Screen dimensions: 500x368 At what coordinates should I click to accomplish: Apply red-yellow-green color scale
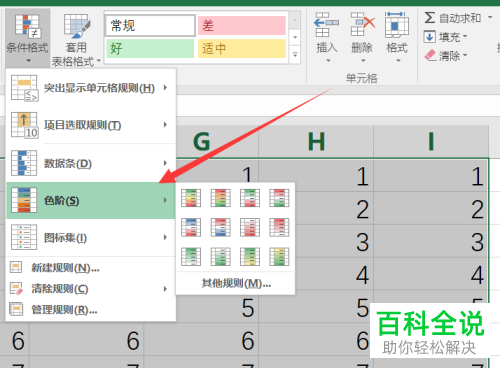(220, 198)
